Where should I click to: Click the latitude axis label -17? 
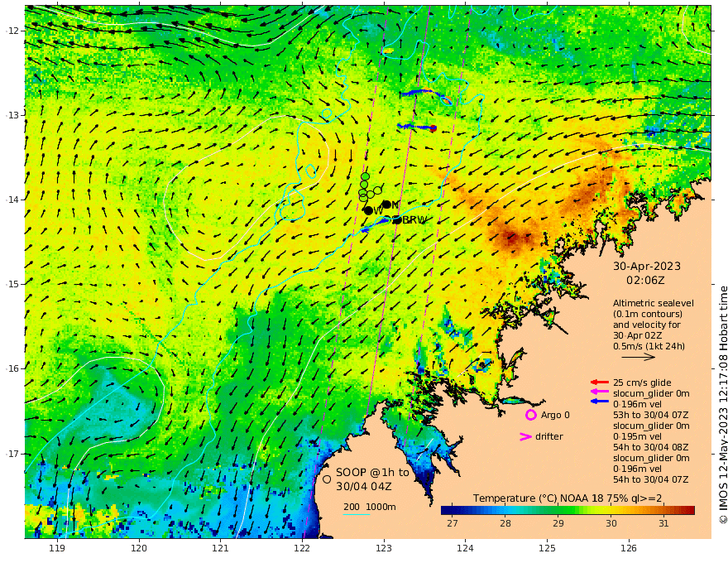pos(12,454)
